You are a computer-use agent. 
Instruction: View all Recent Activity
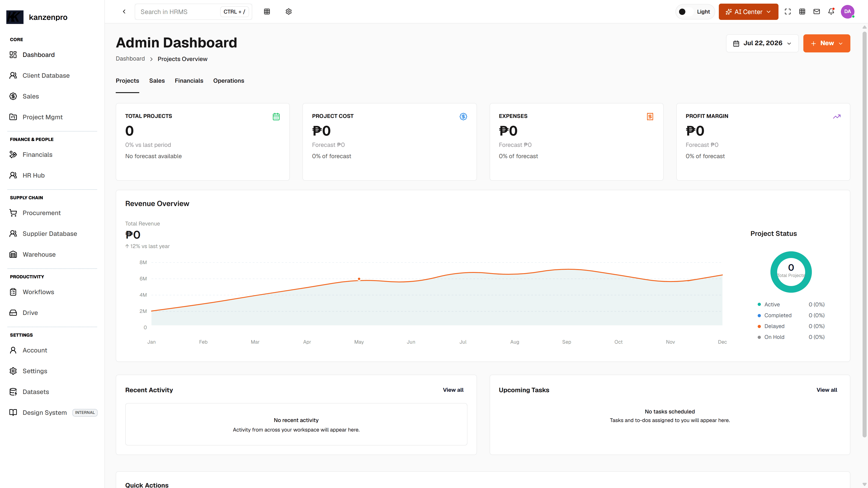pyautogui.click(x=453, y=390)
